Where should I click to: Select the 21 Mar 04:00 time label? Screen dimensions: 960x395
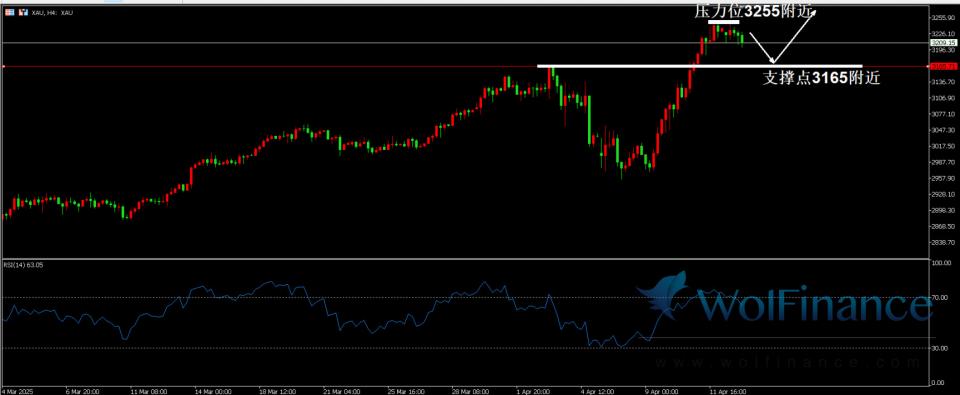click(341, 390)
